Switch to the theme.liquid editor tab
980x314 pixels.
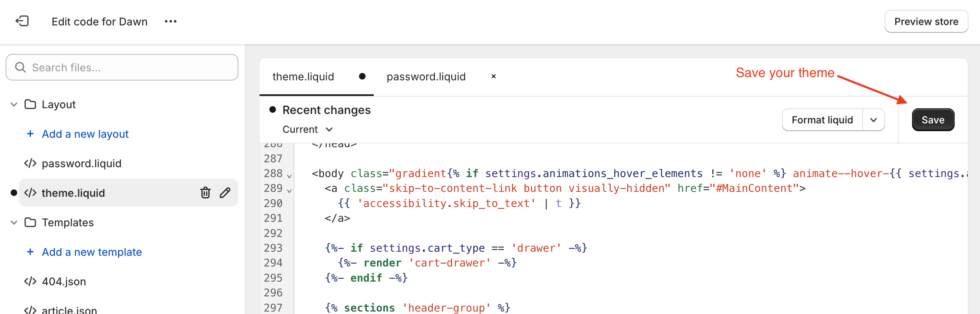[303, 77]
